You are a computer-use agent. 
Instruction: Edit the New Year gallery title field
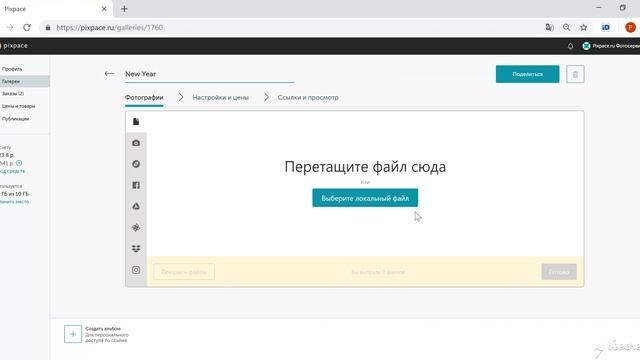[209, 74]
